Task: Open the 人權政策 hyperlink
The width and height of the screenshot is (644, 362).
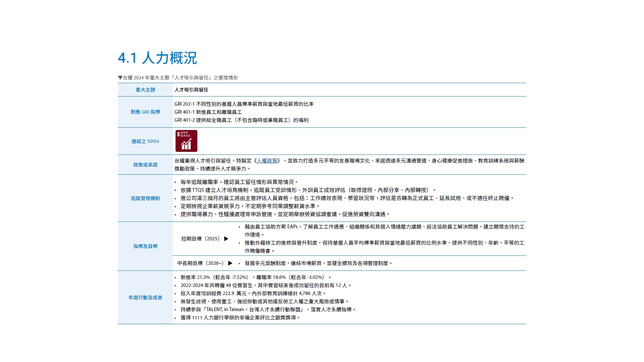Action: pos(267,161)
